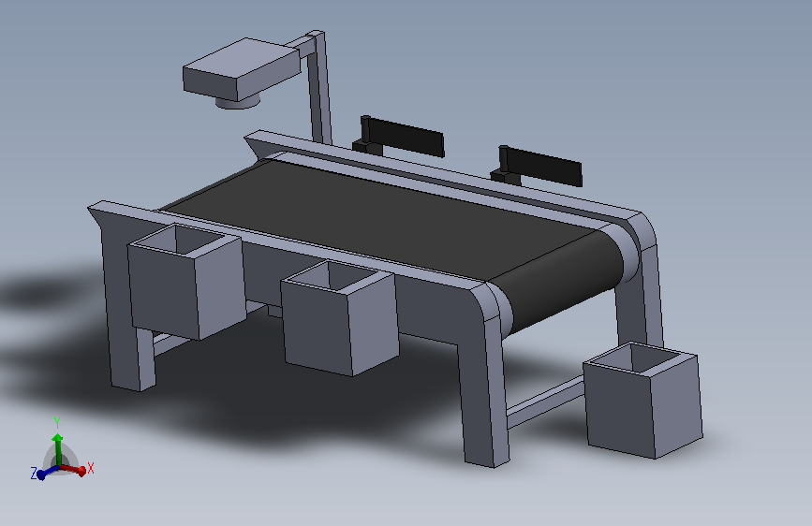This screenshot has width=812, height=526.
Task: Select the middle collection bin on the frame
Action: (340, 318)
